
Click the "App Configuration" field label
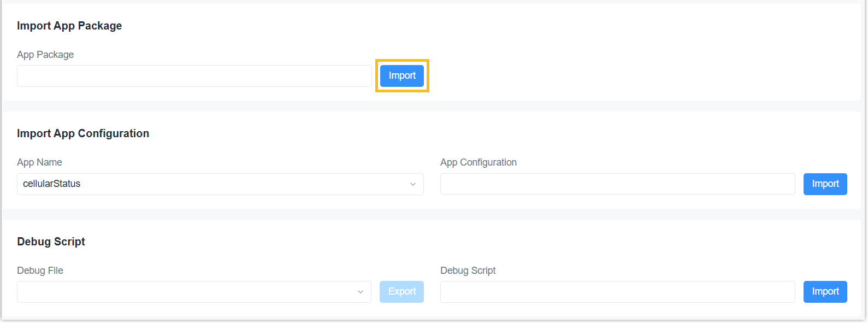pos(479,162)
